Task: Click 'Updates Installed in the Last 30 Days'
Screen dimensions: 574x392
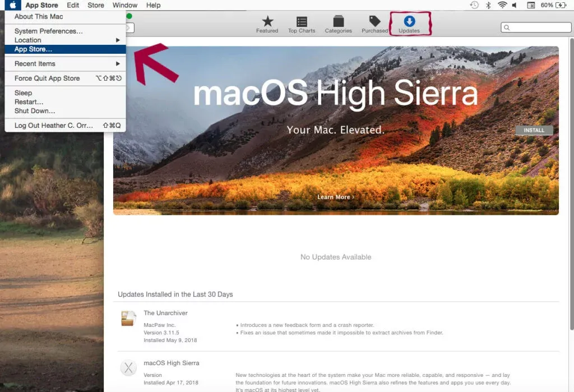Action: (x=175, y=294)
